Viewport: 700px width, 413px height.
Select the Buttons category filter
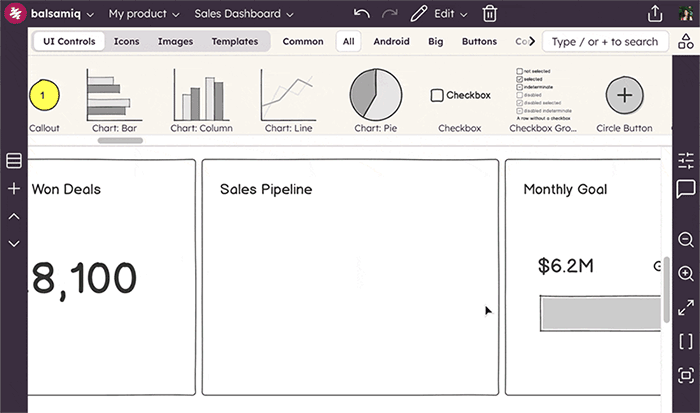click(x=479, y=42)
